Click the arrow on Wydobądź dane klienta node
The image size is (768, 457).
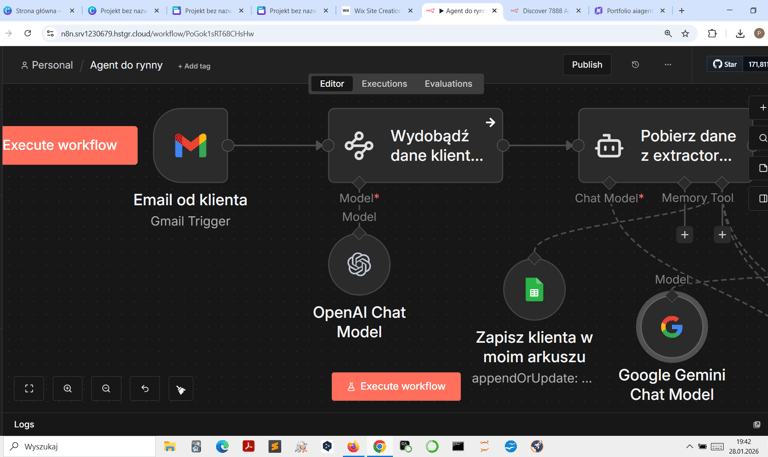tap(490, 122)
